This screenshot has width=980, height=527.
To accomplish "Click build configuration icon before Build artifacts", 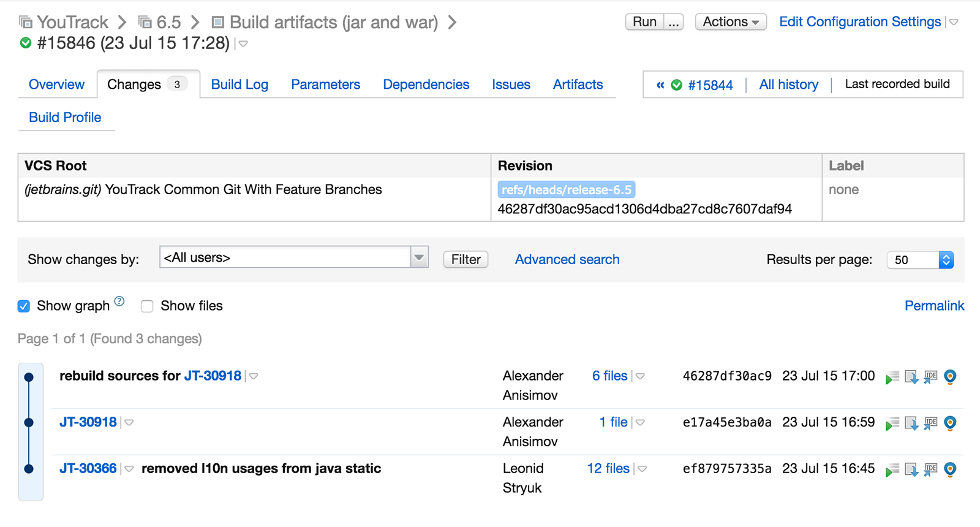I will pyautogui.click(x=217, y=23).
